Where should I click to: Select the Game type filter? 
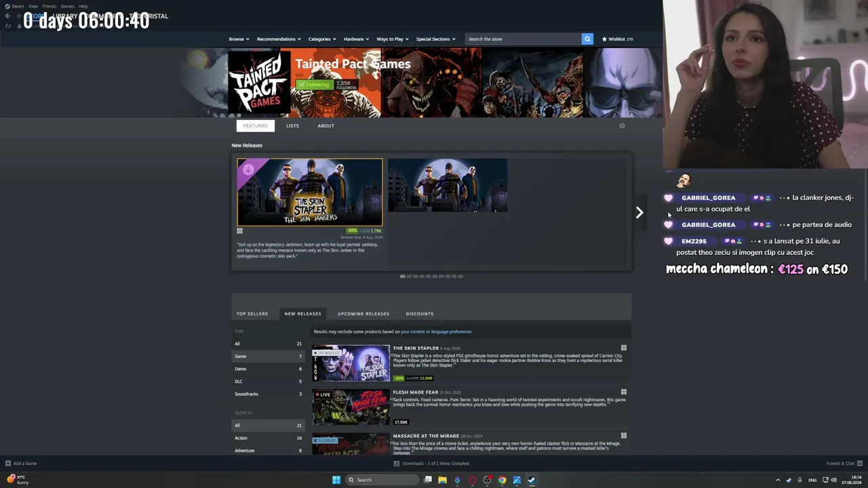(269, 357)
